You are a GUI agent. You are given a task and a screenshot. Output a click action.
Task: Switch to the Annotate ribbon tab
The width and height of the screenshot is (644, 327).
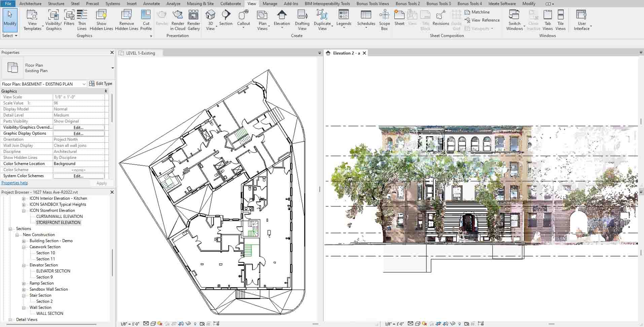[x=151, y=4]
